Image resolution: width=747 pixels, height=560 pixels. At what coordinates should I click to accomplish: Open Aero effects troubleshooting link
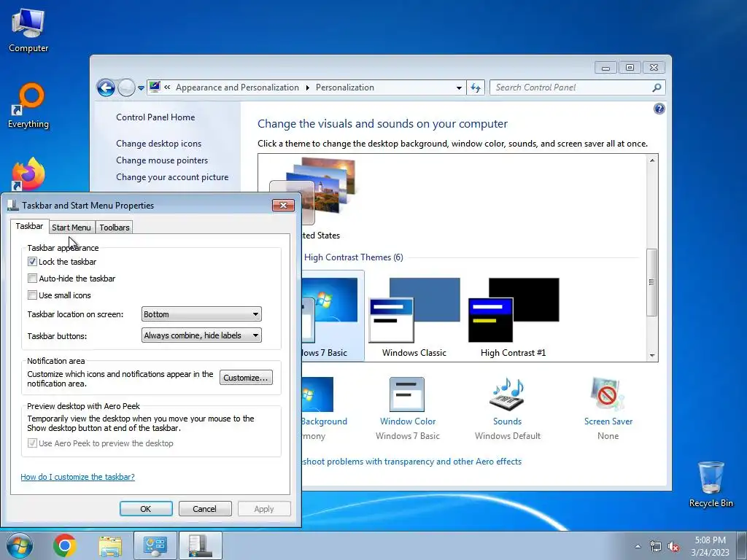(x=411, y=462)
